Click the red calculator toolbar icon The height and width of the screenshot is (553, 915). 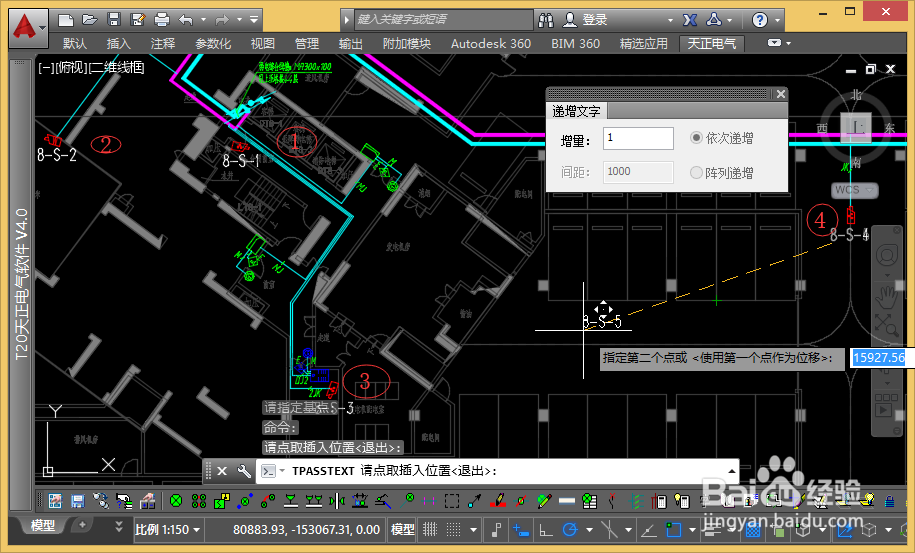659,500
